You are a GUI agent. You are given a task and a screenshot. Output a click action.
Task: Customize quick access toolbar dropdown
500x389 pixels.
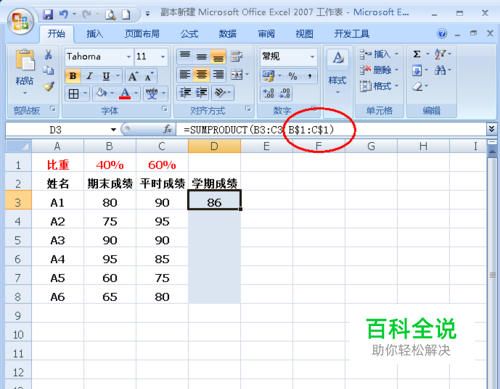(x=147, y=14)
